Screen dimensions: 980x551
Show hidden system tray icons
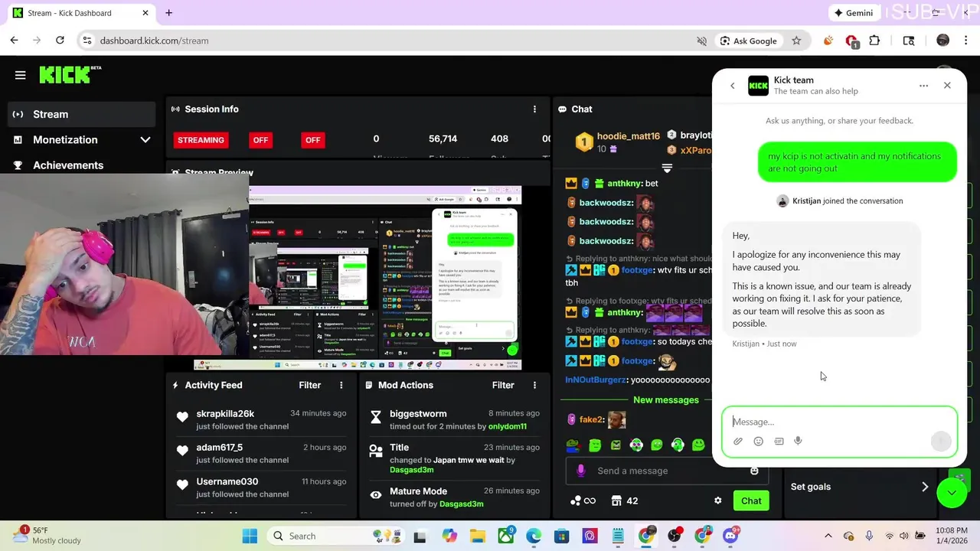828,536
